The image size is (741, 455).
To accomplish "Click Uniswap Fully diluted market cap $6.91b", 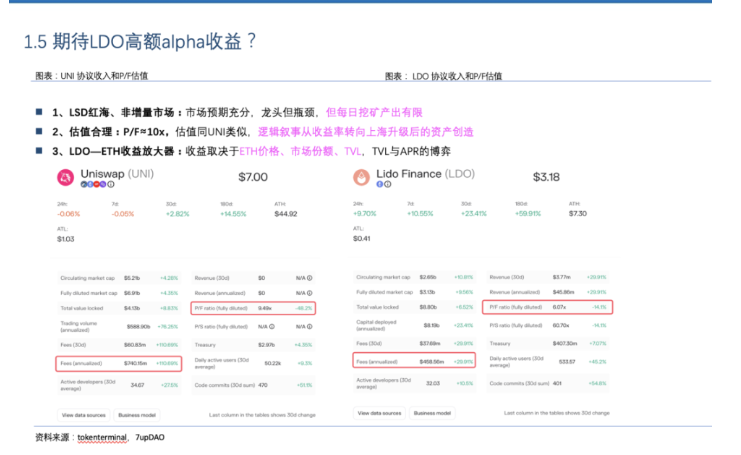I will coord(132,293).
